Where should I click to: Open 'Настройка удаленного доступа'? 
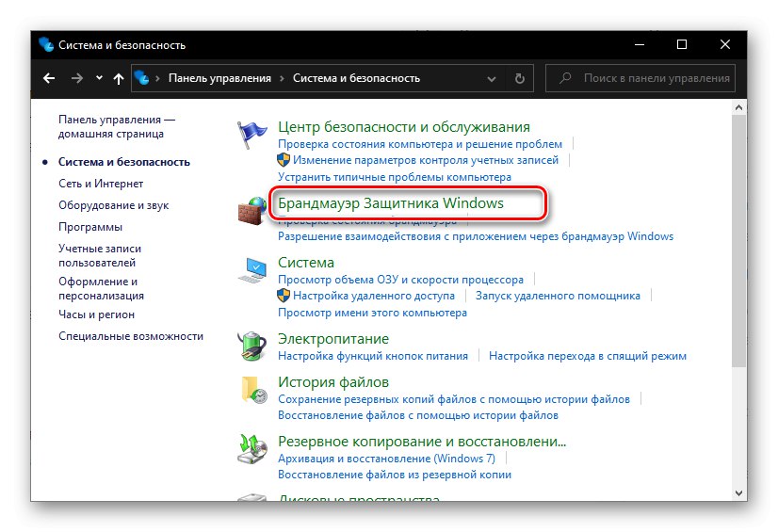[374, 296]
